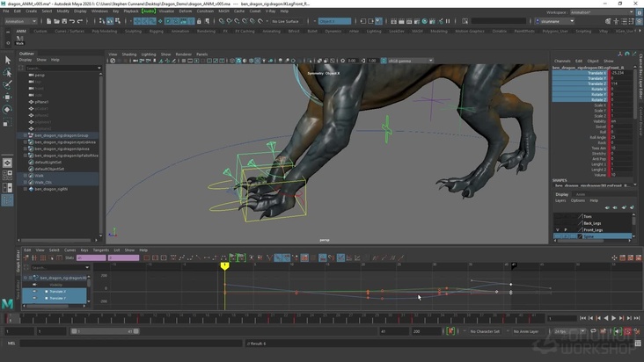Open the Deform menu in menu bar
644x362 pixels.
pos(186,11)
